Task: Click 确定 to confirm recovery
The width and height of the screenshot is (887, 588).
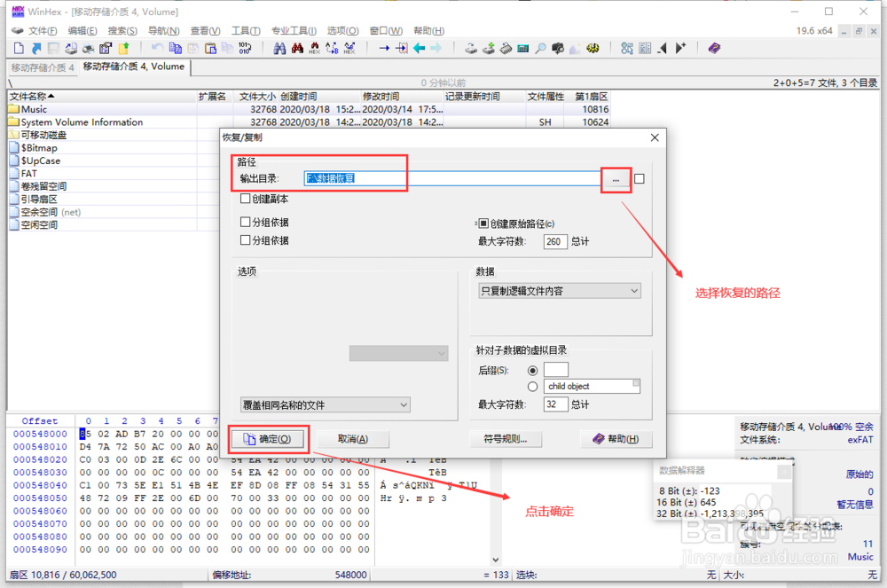Action: pos(269,439)
